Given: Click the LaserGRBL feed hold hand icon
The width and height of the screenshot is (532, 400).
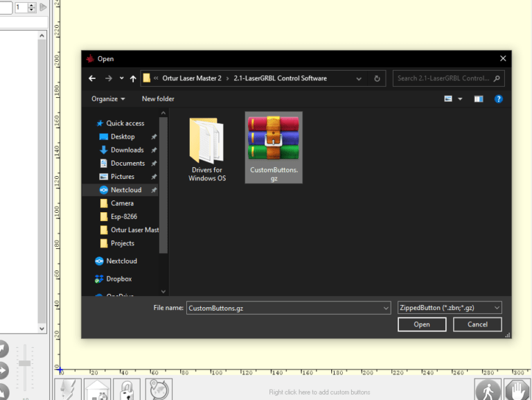Looking at the screenshot, I should 517,390.
